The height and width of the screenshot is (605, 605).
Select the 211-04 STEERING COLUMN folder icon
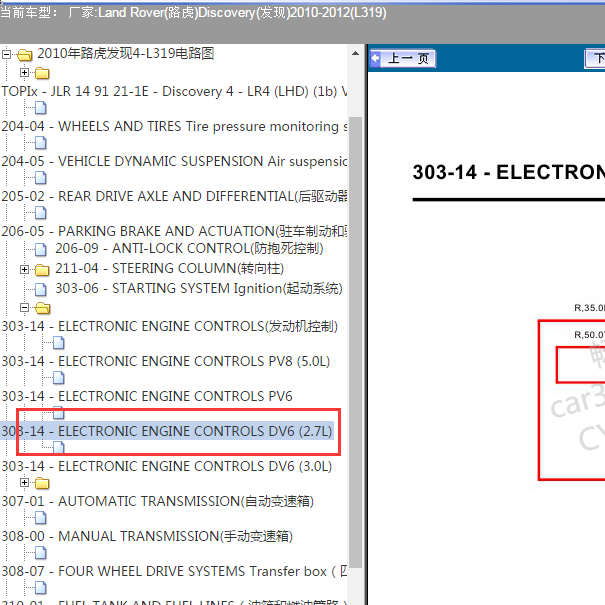[x=42, y=270]
